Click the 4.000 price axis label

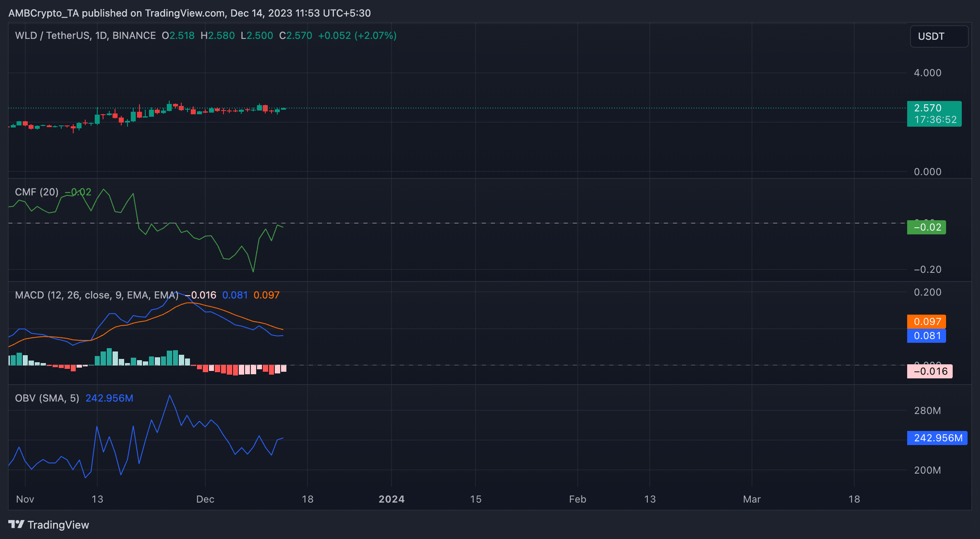[x=927, y=73]
